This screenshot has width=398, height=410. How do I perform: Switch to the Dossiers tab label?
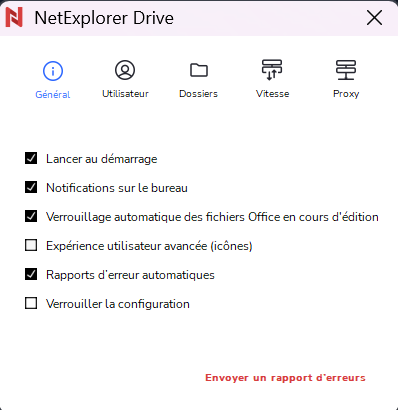(198, 94)
